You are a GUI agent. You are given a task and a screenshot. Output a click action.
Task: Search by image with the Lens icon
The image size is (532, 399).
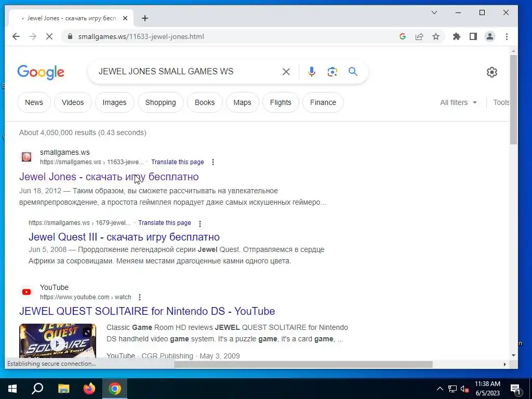click(x=332, y=72)
